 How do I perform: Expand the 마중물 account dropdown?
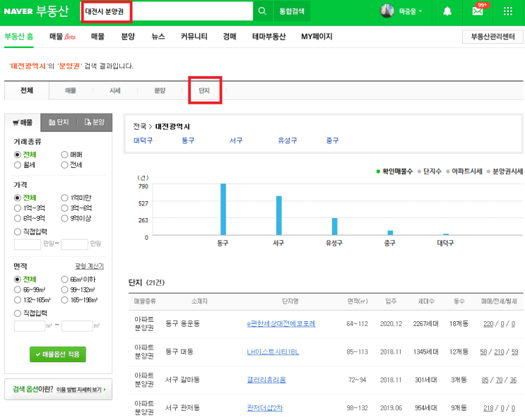pos(410,11)
